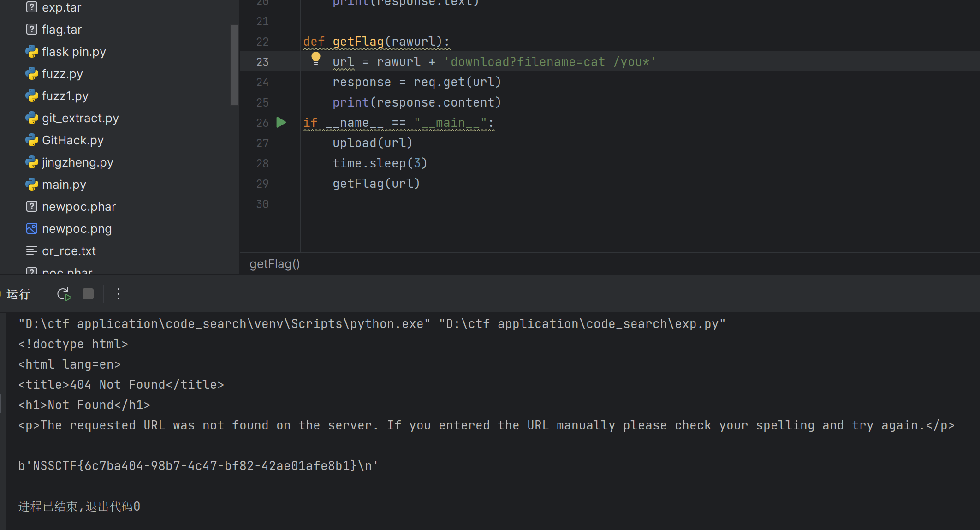Click '进程已结束,退出代码0' exit message
Image resolution: width=980 pixels, height=530 pixels.
point(79,506)
